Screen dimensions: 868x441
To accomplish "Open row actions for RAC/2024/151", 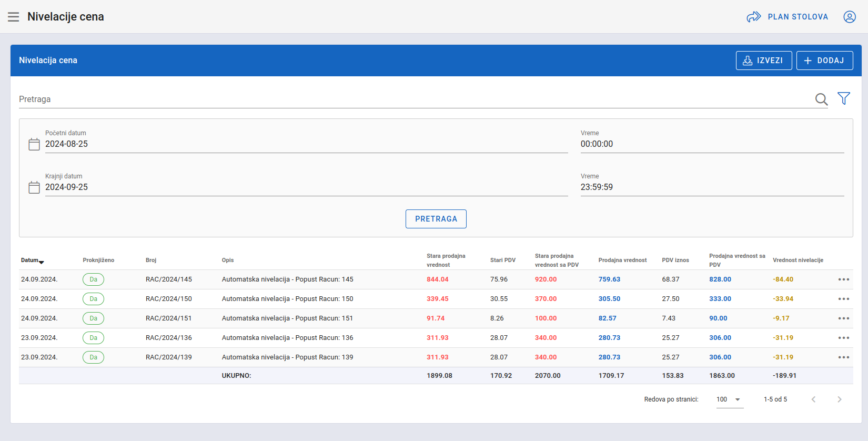I will pos(844,318).
